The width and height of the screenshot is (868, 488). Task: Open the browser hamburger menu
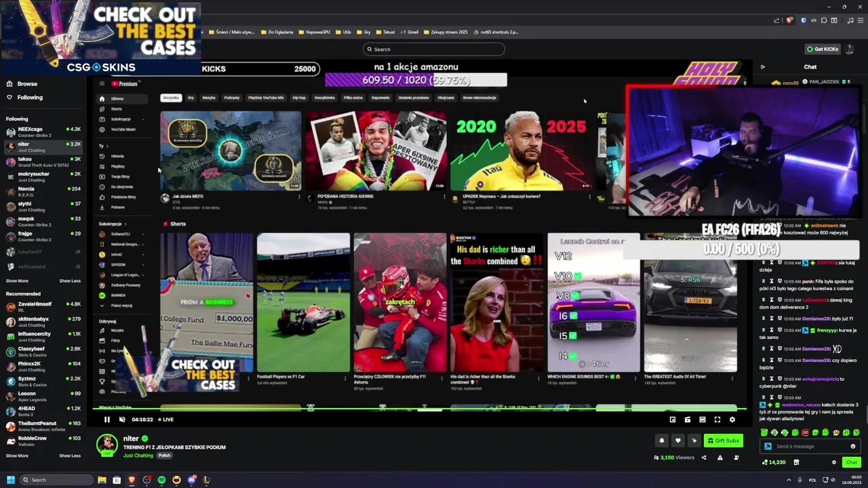coord(859,20)
